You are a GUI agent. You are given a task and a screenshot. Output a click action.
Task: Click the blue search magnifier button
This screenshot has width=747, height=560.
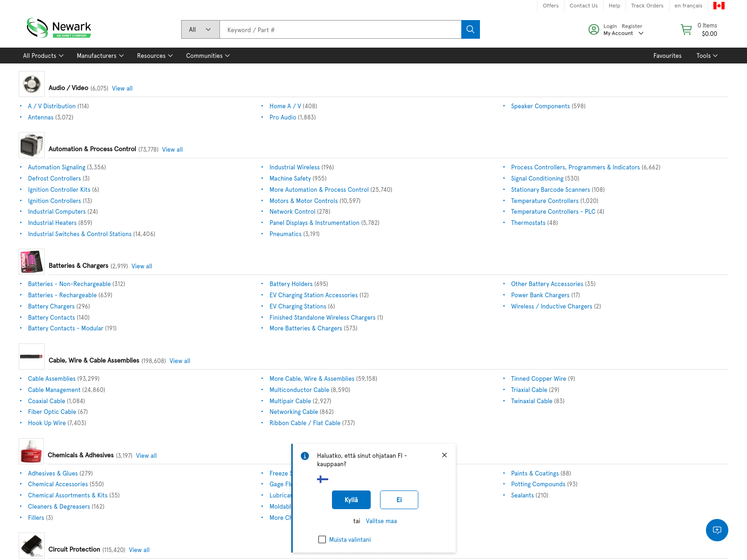471,29
